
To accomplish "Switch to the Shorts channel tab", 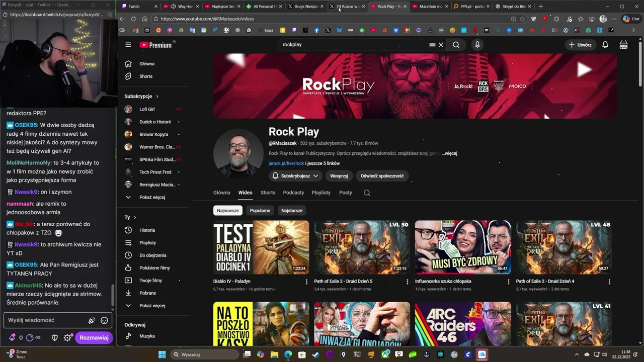I will point(268,193).
